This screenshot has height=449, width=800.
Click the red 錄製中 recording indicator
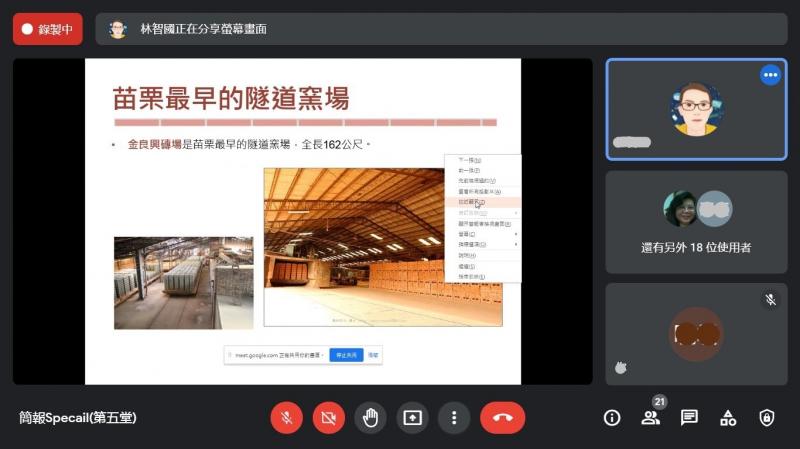point(47,29)
